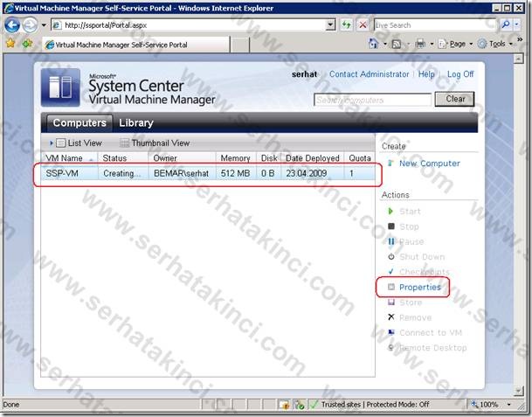Click the BEMAR\serhat owner cell
532x417 pixels.
(x=181, y=173)
